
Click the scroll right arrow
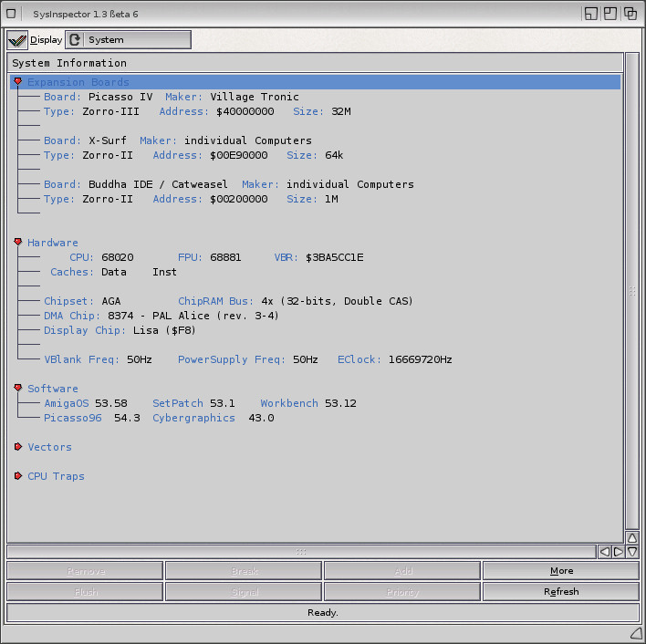[x=619, y=552]
